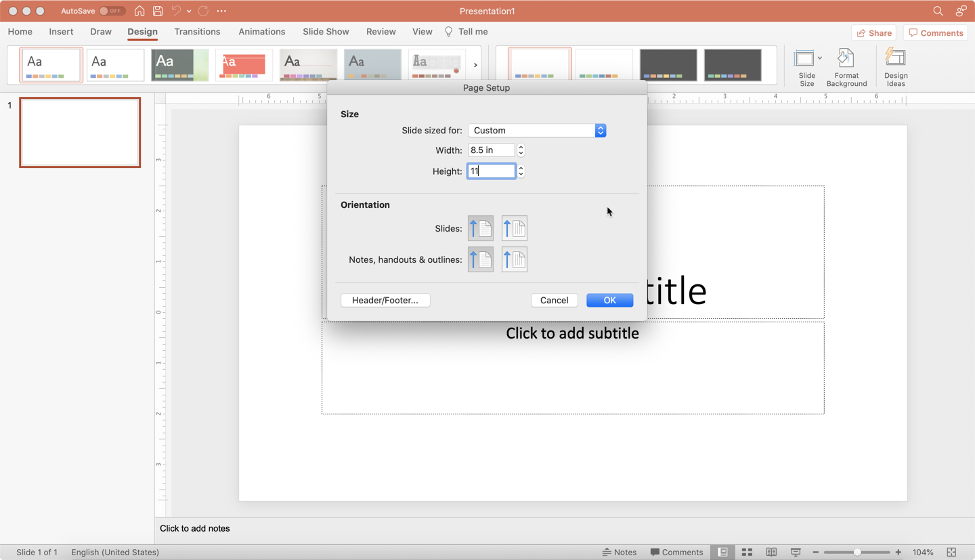Viewport: 975px width, 560px height.
Task: Toggle the AutoSave switch
Action: coord(112,11)
